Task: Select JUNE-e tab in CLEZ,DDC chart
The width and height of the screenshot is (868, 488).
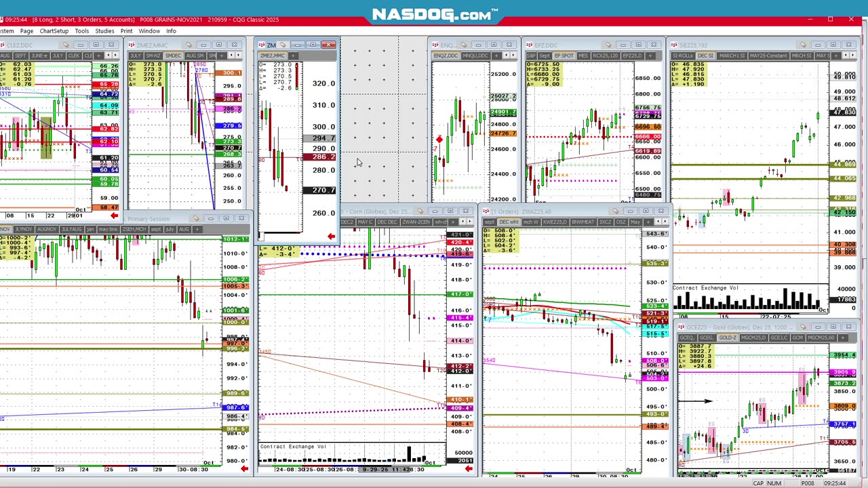Action: (x=39, y=56)
